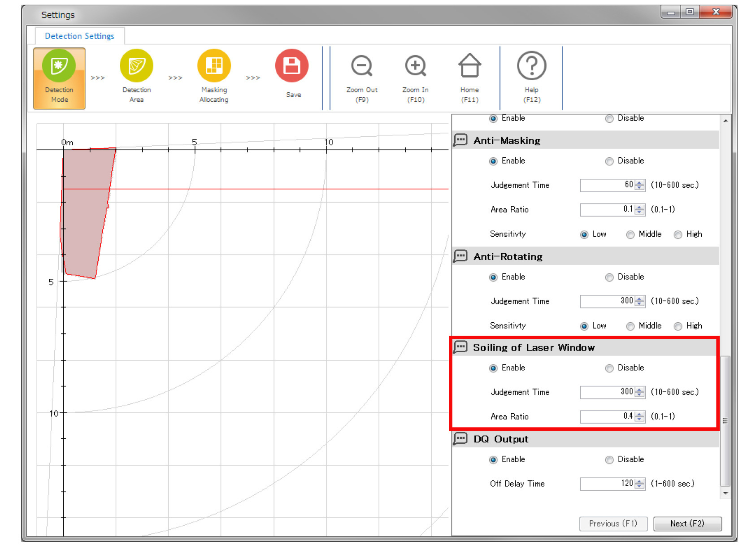Viewport: 756px width, 545px height.
Task: Set Anti-Masking sensitivity to Middle
Action: pyautogui.click(x=630, y=235)
